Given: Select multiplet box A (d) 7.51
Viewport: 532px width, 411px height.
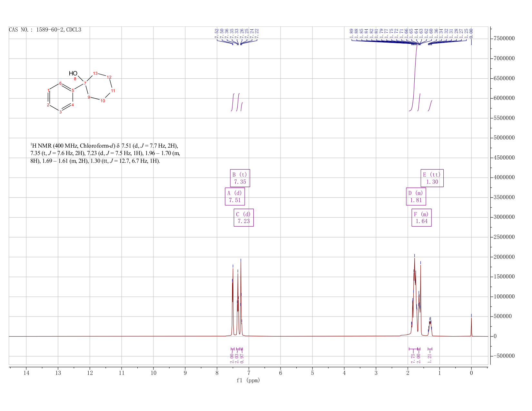Looking at the screenshot, I should click(235, 196).
